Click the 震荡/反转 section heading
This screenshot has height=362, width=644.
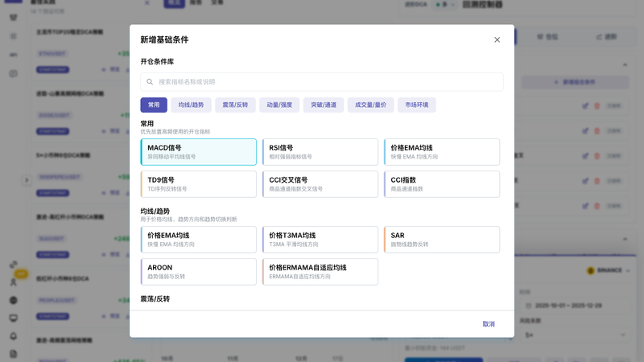click(155, 298)
